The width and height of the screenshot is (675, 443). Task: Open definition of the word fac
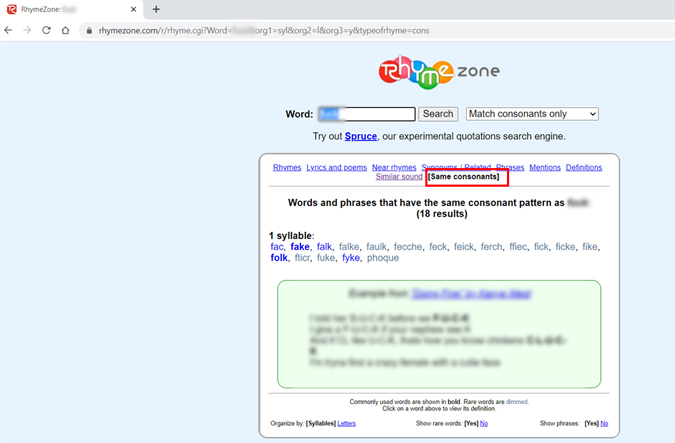click(x=277, y=247)
